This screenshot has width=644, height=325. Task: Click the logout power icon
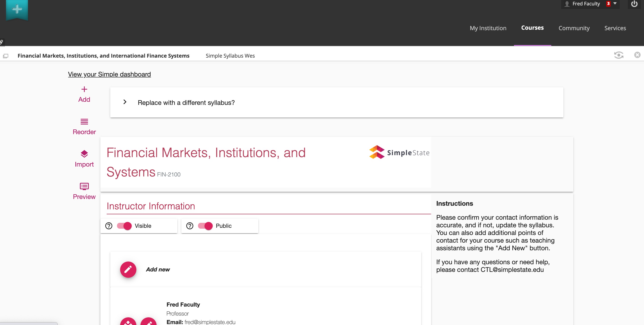(x=634, y=4)
